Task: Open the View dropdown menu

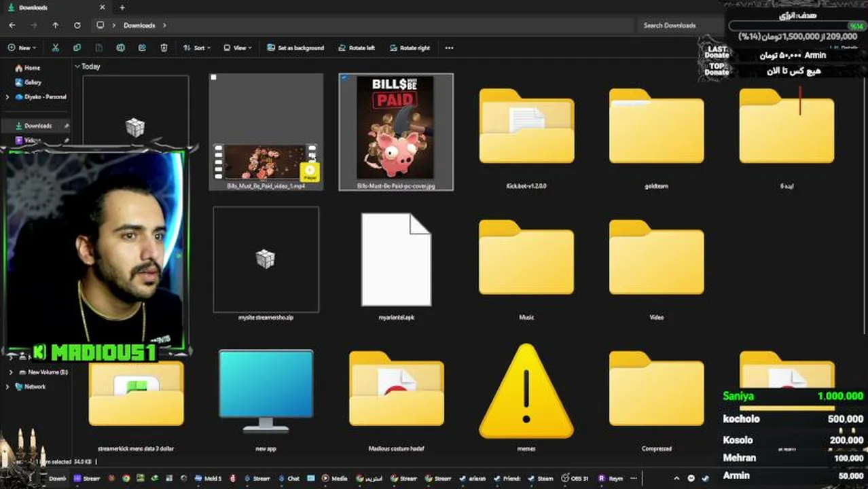Action: tap(238, 48)
